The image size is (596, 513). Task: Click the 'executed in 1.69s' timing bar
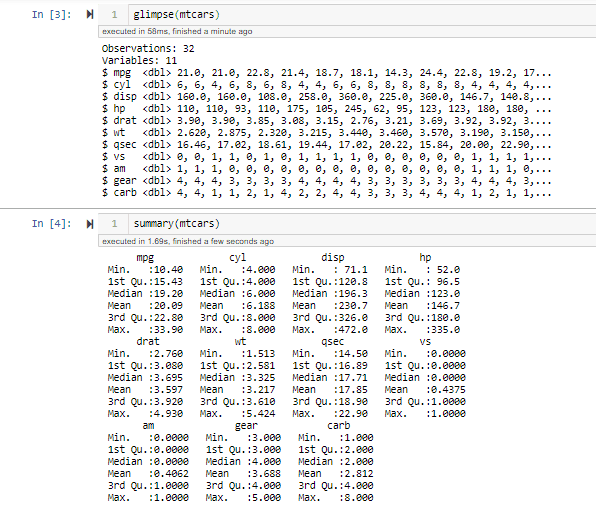click(347, 241)
